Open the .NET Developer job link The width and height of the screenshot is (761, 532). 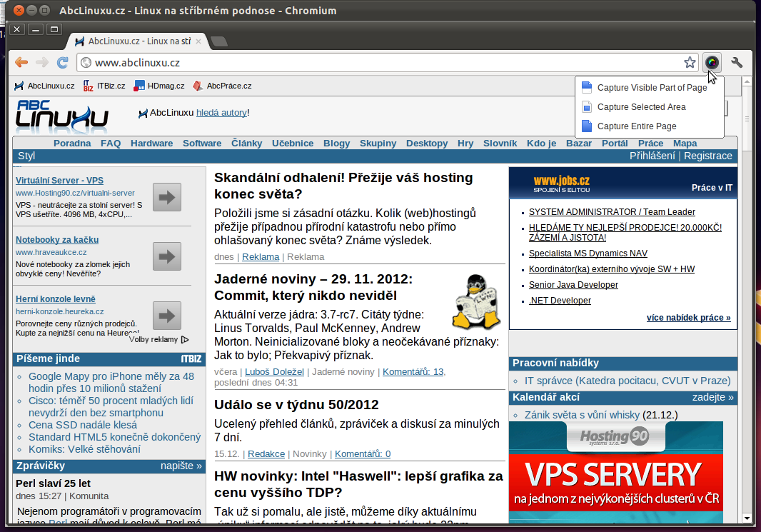click(560, 301)
